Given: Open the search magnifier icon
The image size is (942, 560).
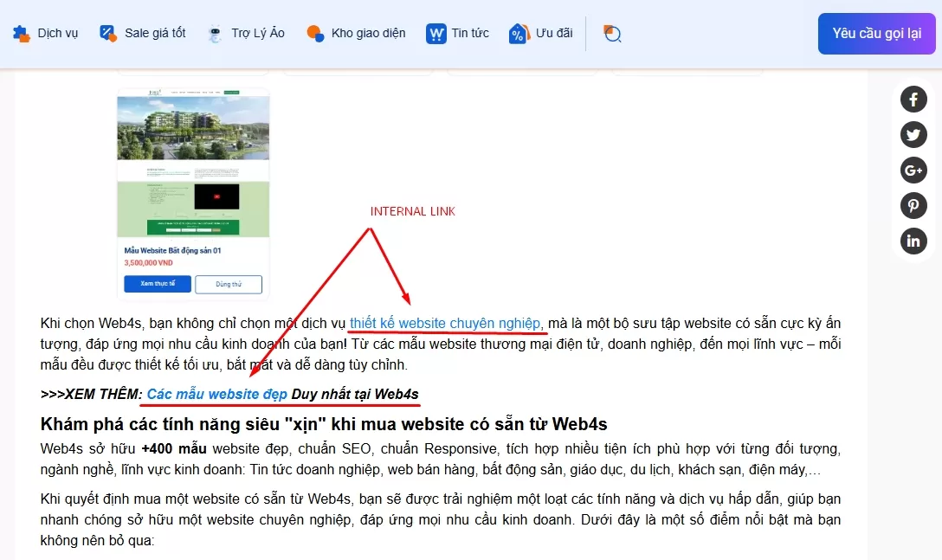Looking at the screenshot, I should (x=612, y=34).
